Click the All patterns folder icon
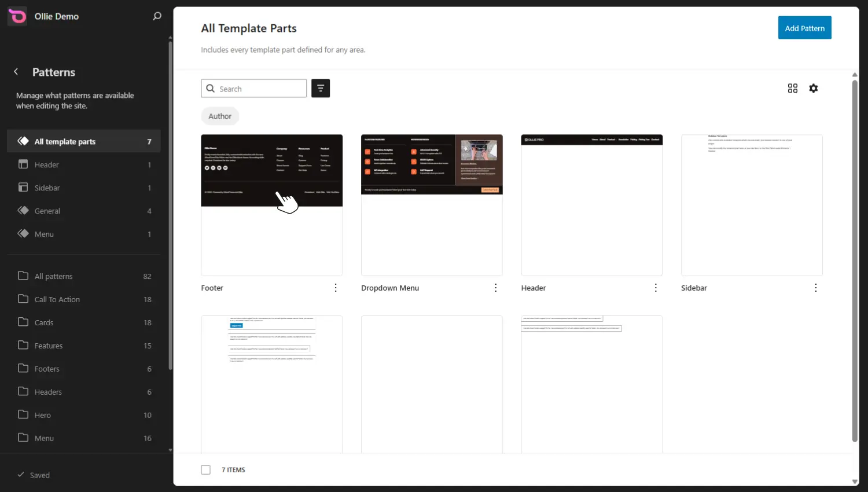 [x=23, y=276]
